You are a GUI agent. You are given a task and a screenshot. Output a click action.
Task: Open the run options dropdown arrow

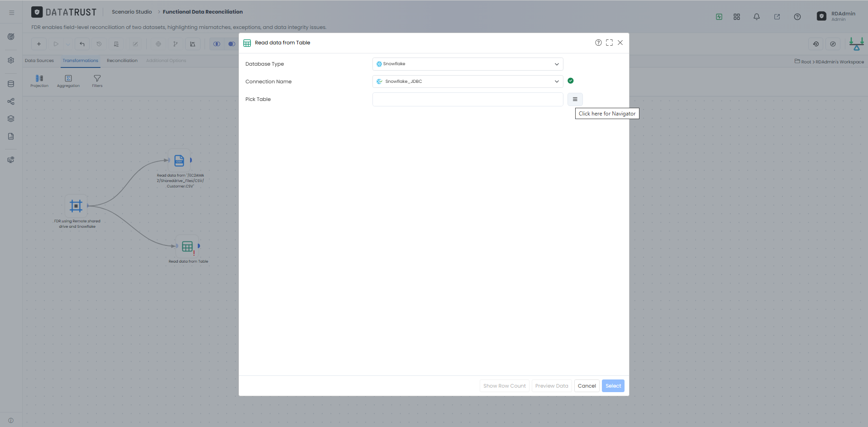click(x=68, y=44)
